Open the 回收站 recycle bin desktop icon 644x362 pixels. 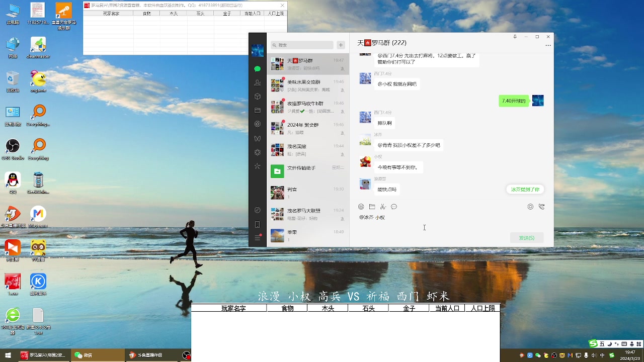click(13, 82)
